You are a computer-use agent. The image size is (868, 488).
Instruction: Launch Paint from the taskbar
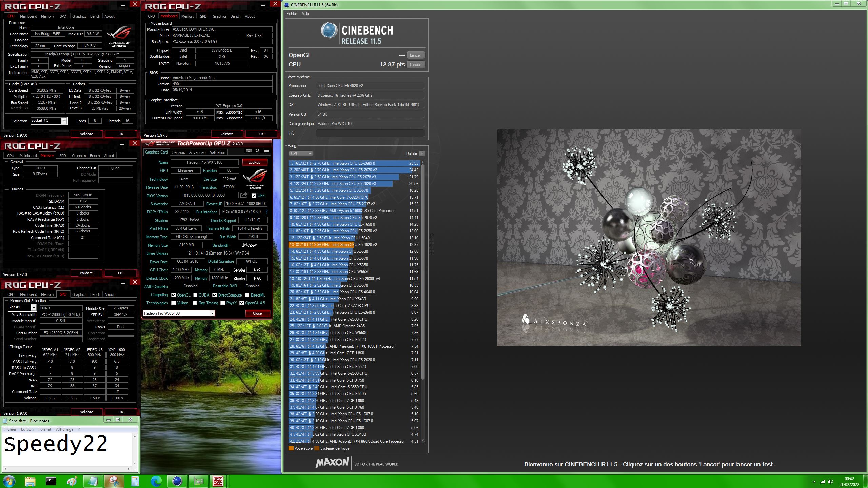click(x=72, y=481)
